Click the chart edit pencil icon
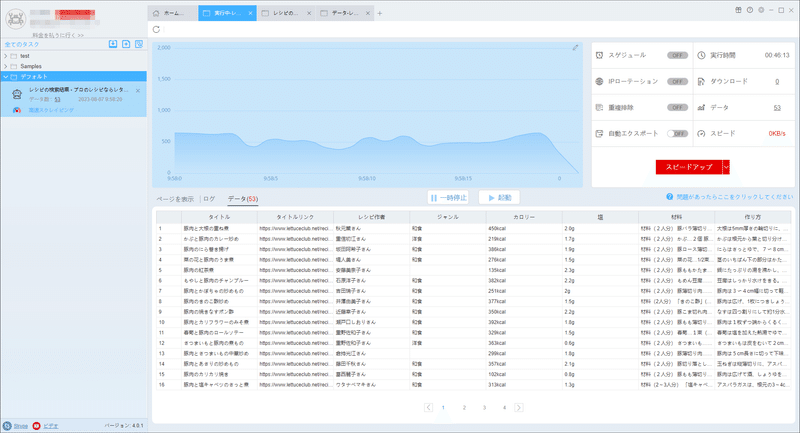 tap(575, 47)
